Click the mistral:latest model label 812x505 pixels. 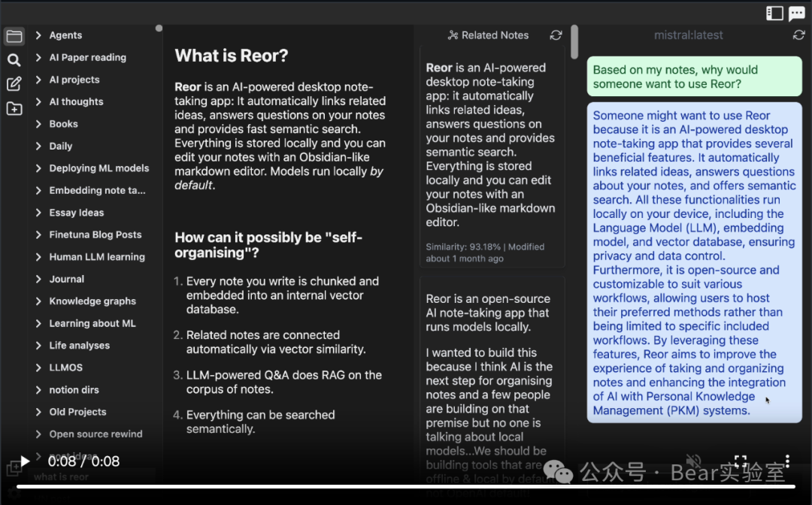click(688, 35)
